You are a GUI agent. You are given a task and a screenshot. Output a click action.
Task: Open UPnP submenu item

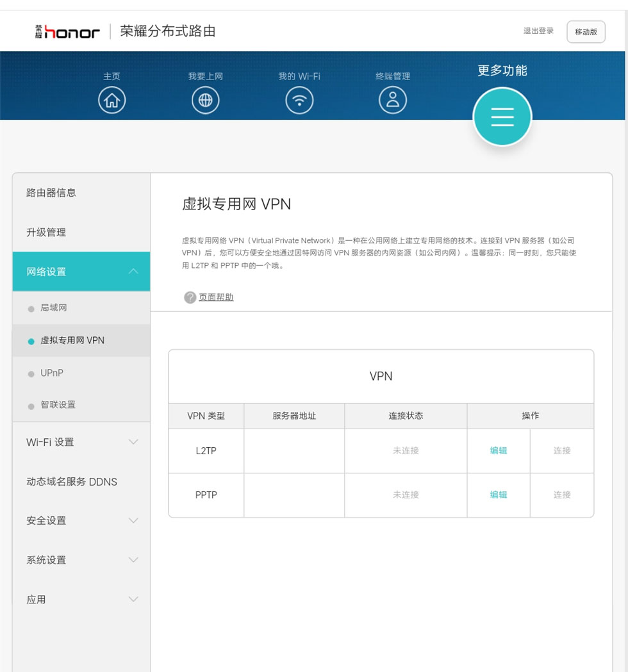pyautogui.click(x=52, y=373)
